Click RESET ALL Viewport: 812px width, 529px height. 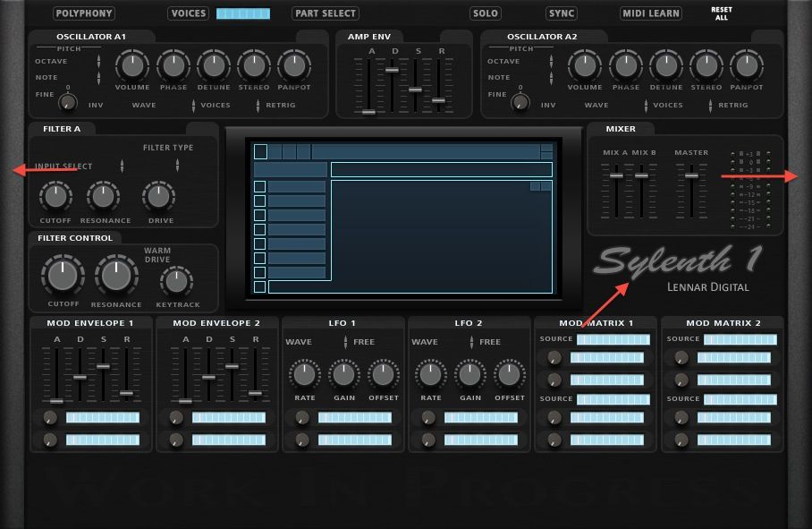(722, 13)
